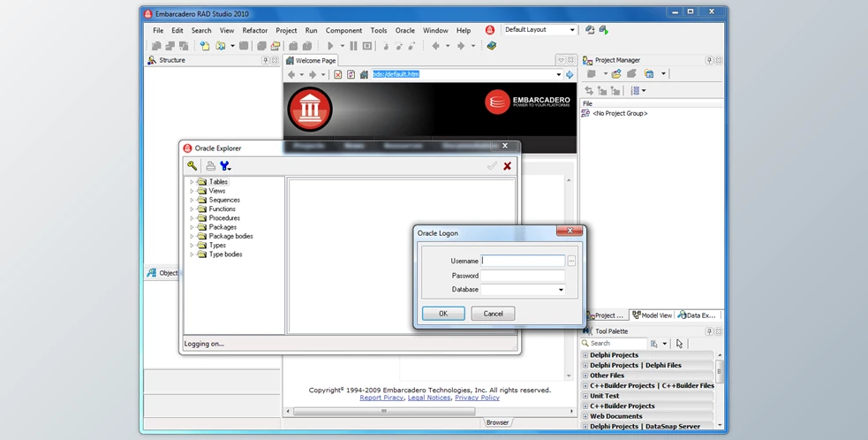The width and height of the screenshot is (868, 440).
Task: Select the Package bodies tree item
Action: pos(230,236)
